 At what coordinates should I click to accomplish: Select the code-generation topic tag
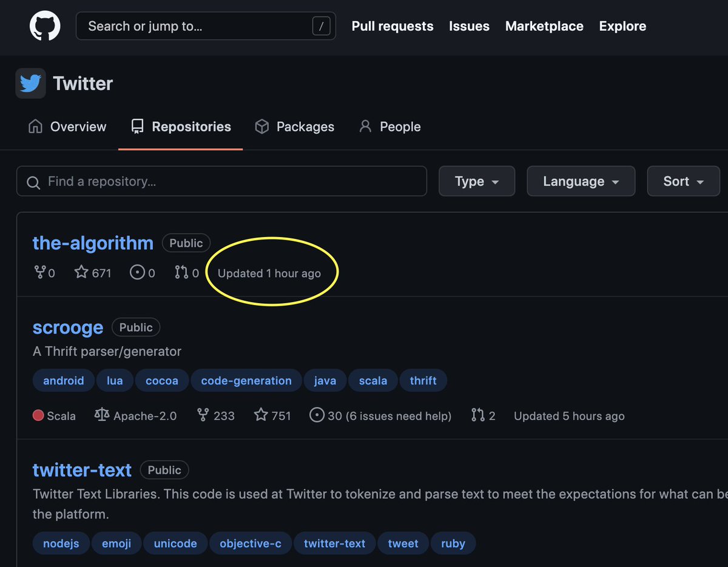(246, 381)
